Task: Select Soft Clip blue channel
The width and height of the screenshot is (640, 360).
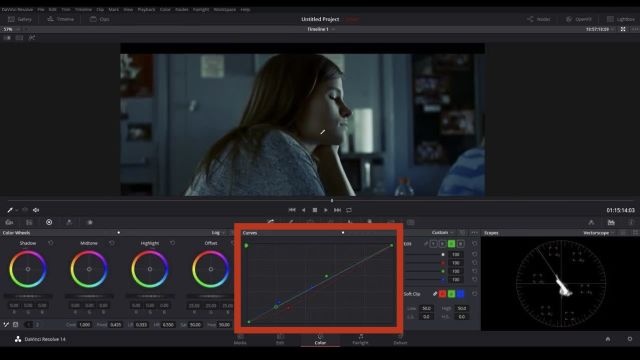Action: click(x=460, y=293)
